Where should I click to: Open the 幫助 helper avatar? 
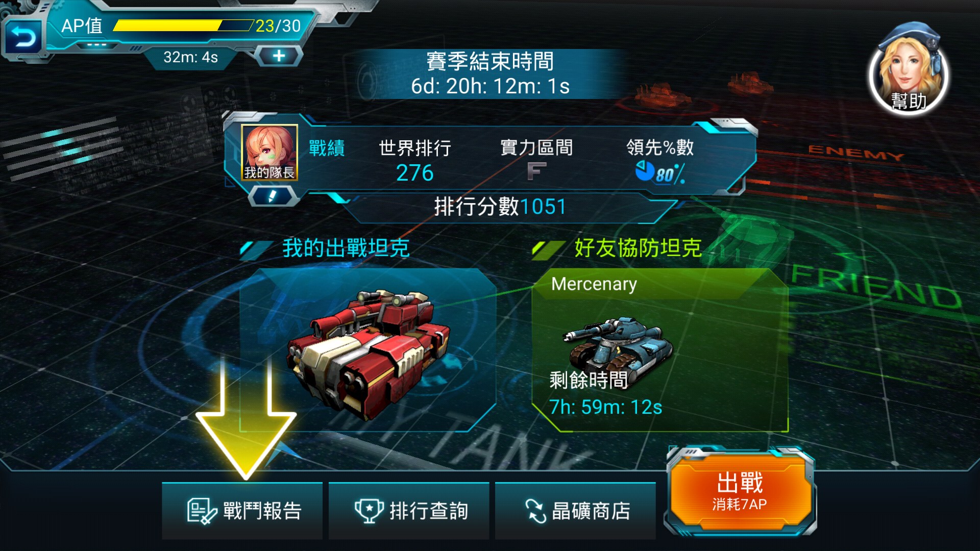[x=909, y=69]
